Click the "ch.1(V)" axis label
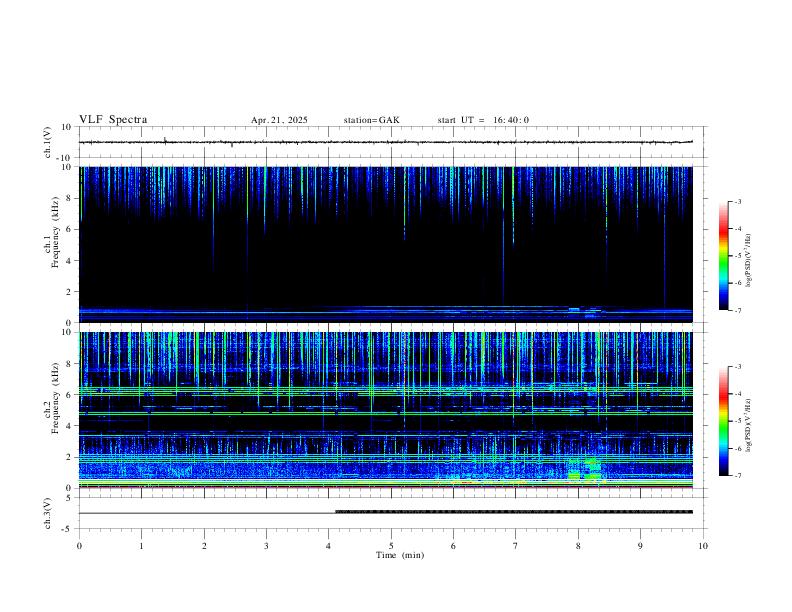The image size is (792, 612). click(x=47, y=142)
